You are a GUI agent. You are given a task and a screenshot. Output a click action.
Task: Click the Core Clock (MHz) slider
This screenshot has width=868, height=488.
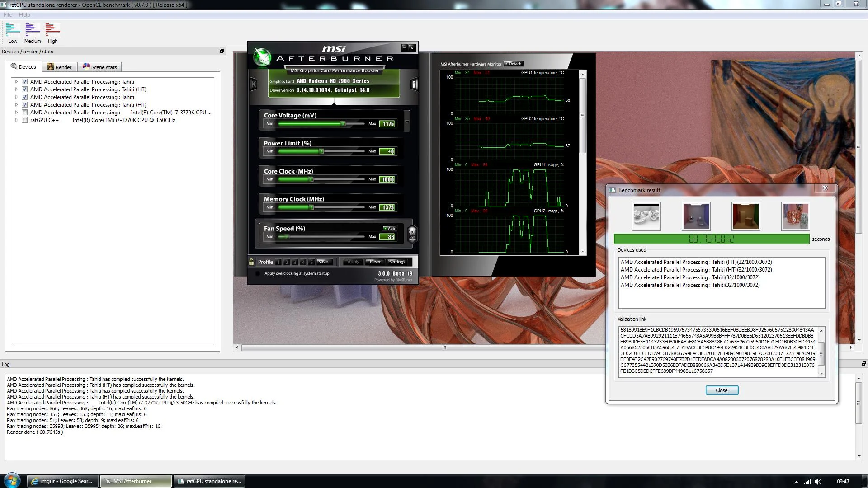[x=321, y=179]
